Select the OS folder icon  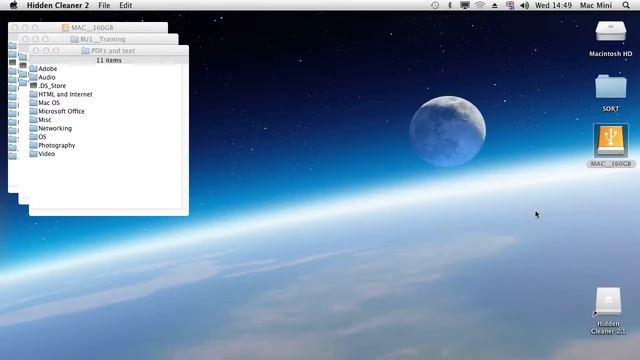[33, 137]
